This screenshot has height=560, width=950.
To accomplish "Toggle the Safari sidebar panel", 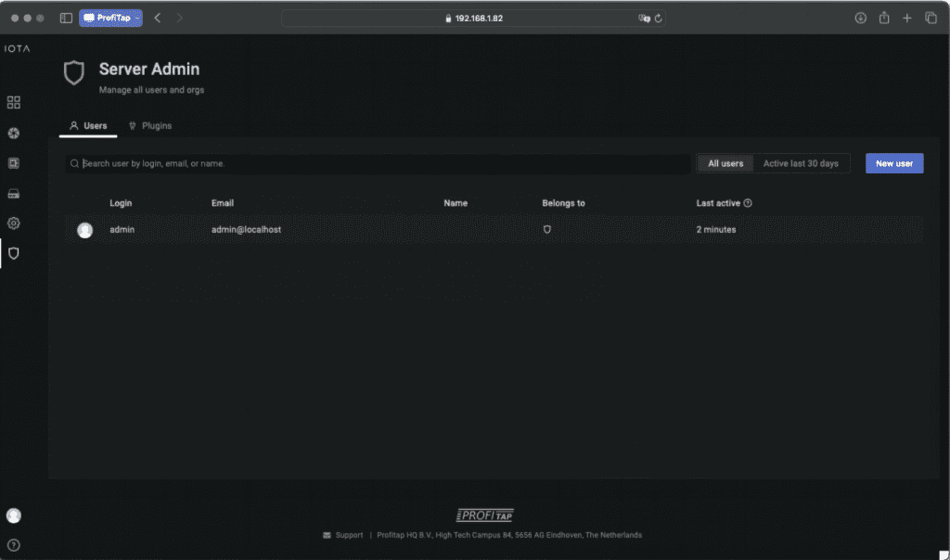I will 66,18.
